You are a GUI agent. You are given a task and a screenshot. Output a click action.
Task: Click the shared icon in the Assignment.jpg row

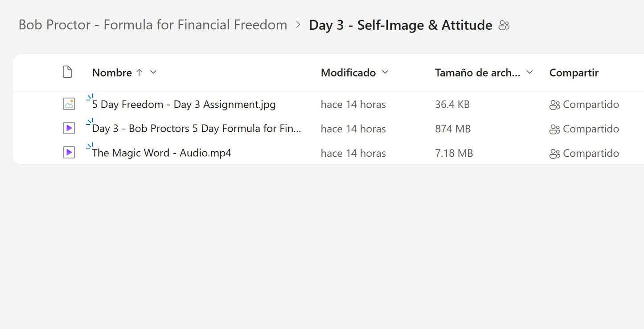coord(554,105)
